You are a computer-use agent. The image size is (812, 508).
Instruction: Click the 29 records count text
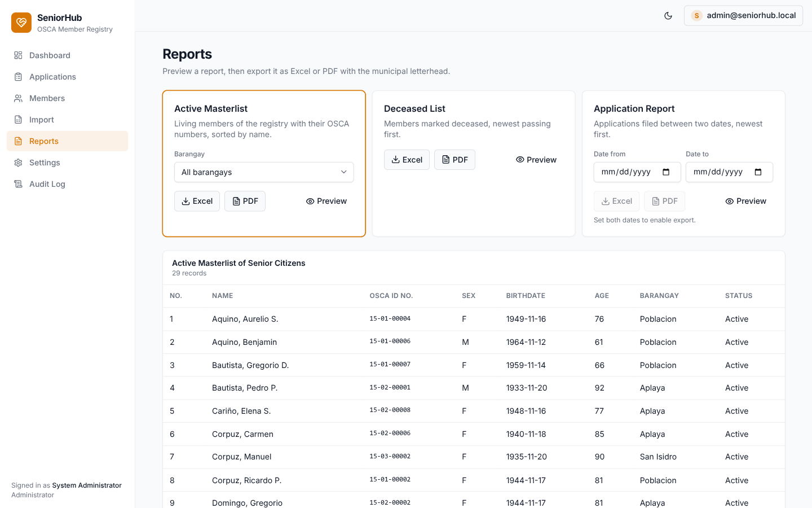[189, 273]
